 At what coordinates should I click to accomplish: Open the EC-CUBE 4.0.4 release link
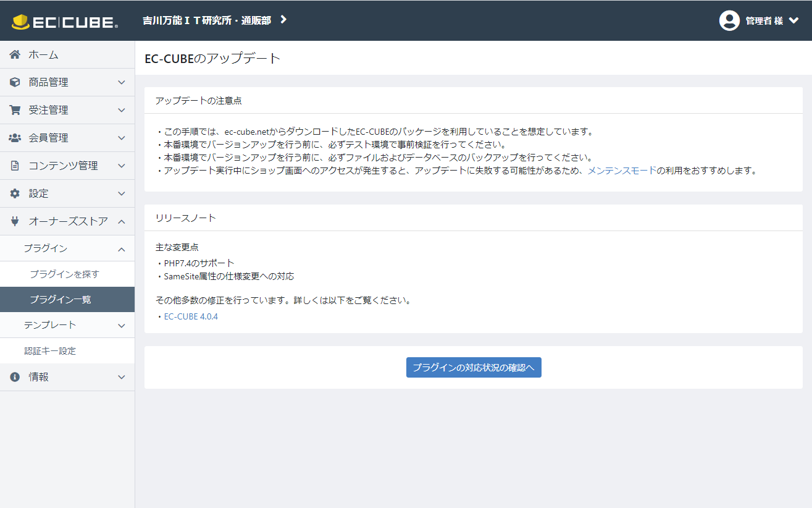point(191,316)
